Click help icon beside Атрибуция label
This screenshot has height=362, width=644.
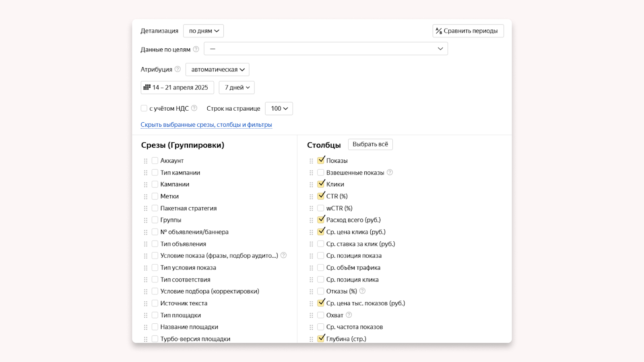[178, 69]
